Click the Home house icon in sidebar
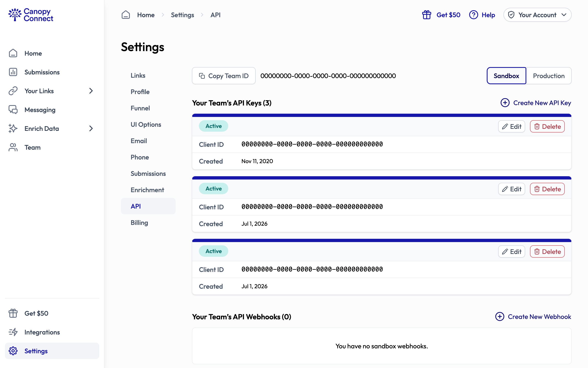The width and height of the screenshot is (588, 368). 13,53
